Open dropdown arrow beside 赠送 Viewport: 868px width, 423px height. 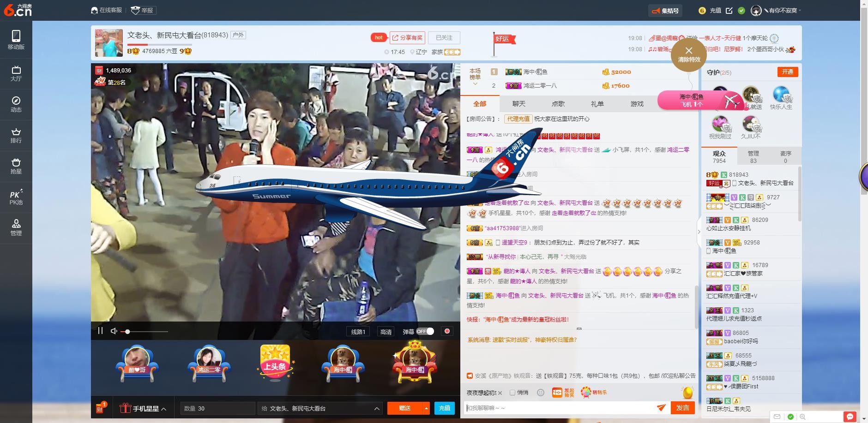426,408
